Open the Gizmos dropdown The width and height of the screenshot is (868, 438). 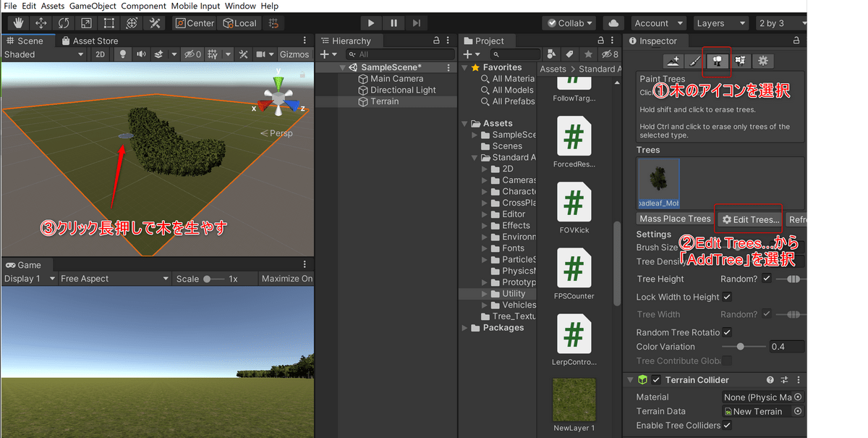[296, 54]
